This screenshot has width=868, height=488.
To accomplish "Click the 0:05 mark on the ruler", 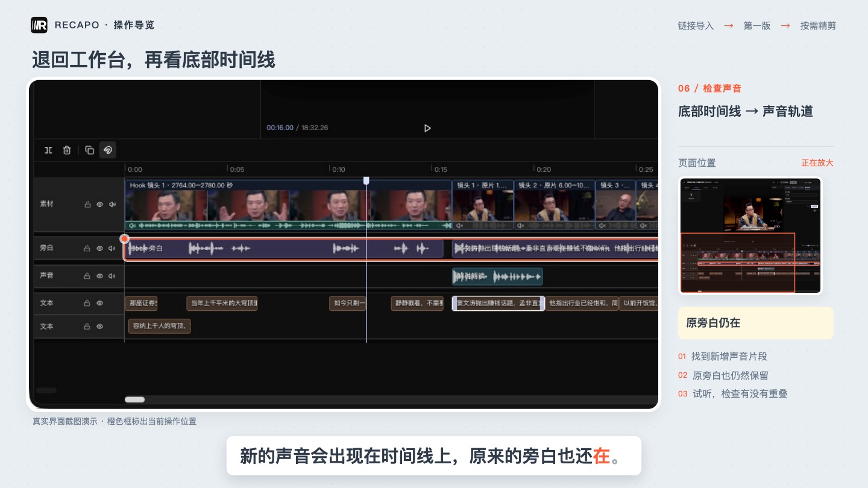I will point(237,169).
